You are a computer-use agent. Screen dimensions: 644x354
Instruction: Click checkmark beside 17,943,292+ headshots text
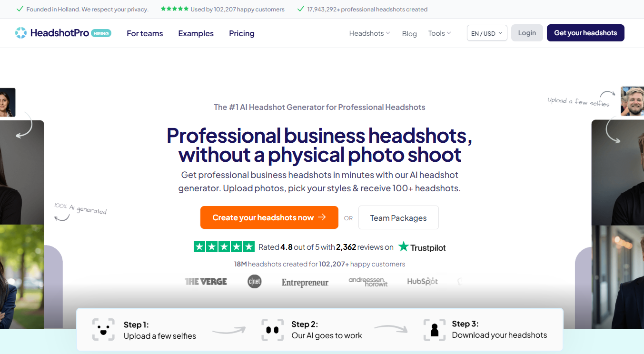point(300,9)
